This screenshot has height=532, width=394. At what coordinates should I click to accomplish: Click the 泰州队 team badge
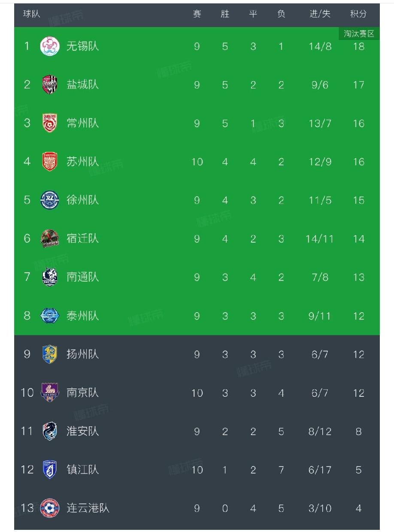tap(50, 316)
